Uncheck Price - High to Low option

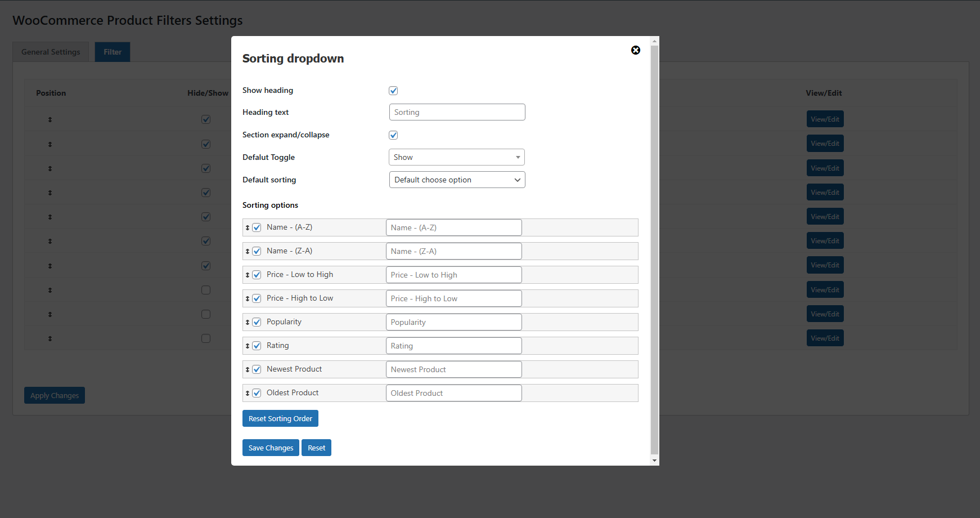point(257,298)
